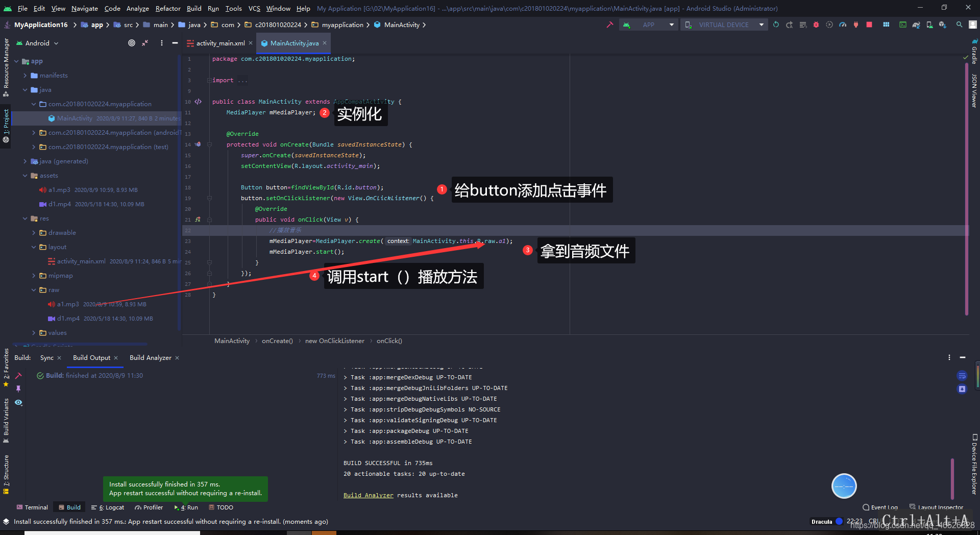Click the red Stop button

point(869,25)
